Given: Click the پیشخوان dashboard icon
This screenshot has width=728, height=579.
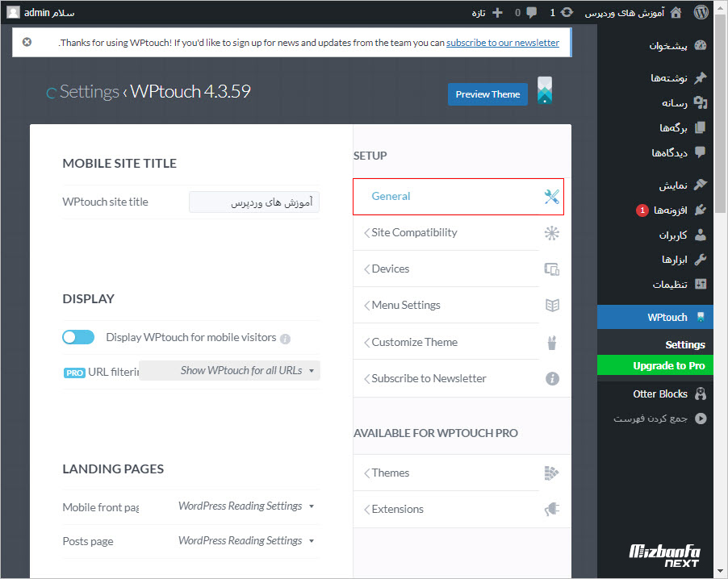Looking at the screenshot, I should (700, 45).
